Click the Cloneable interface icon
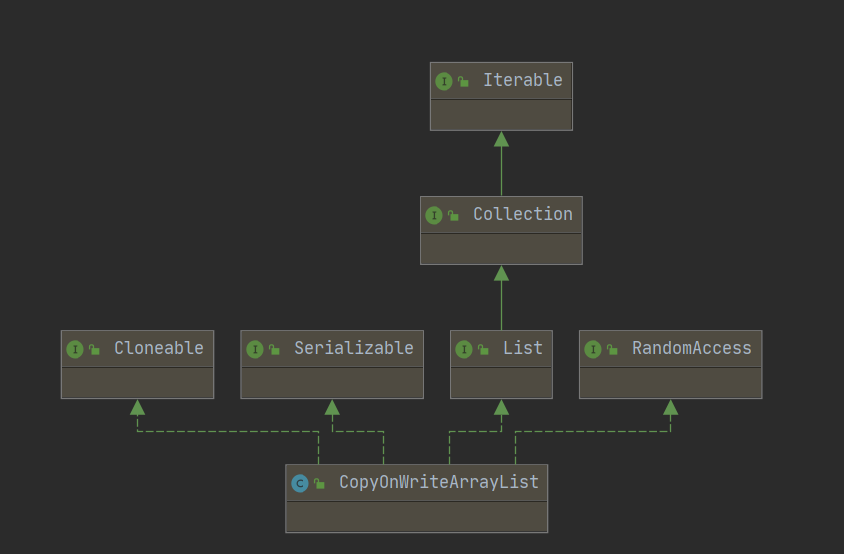The height and width of the screenshot is (554, 844). click(75, 349)
